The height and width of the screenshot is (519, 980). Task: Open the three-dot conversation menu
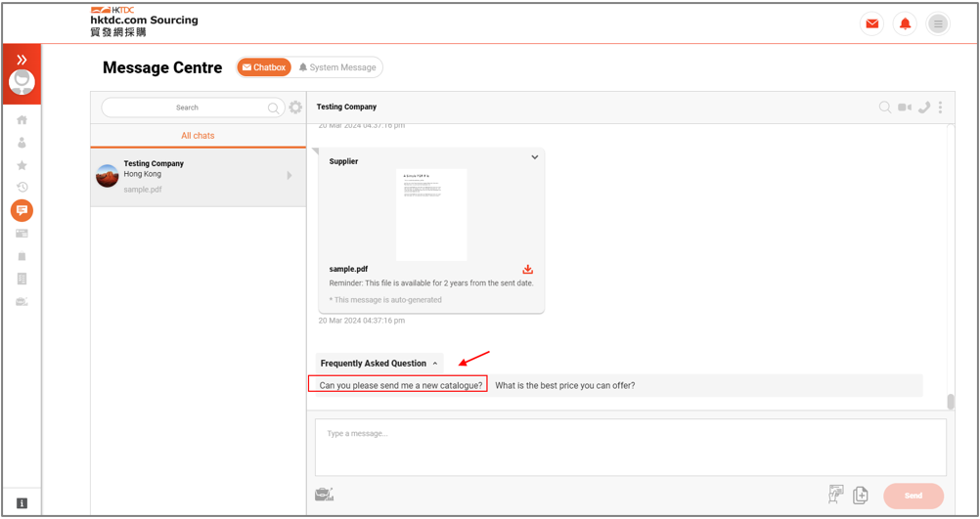click(x=940, y=108)
